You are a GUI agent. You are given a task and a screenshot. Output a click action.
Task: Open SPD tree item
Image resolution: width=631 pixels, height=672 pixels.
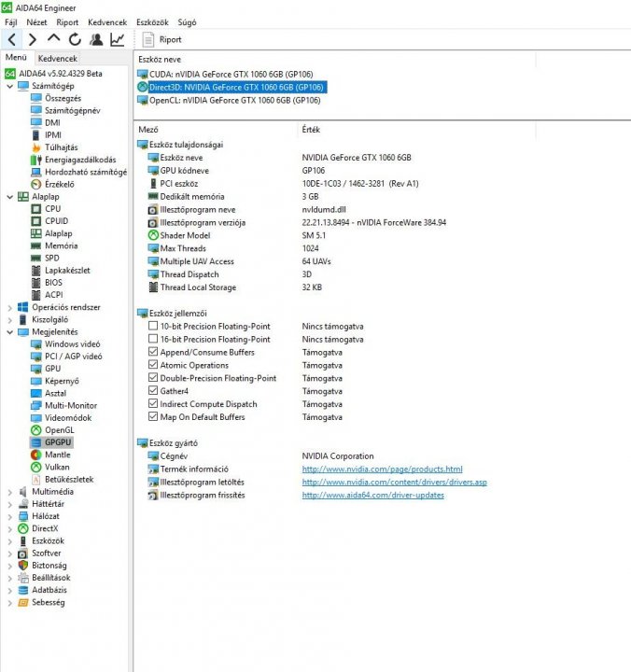52,258
